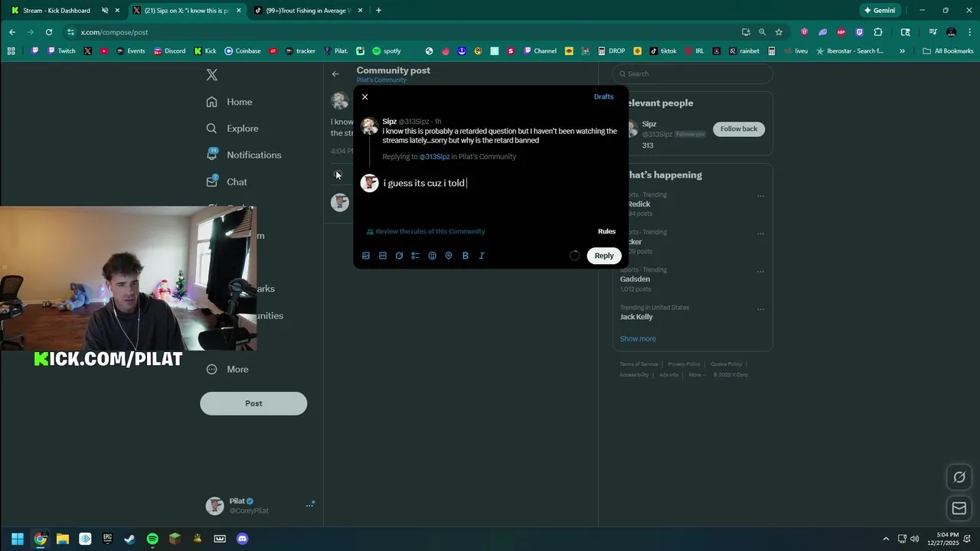
Task: Click the x.com address bar
Action: point(398,32)
